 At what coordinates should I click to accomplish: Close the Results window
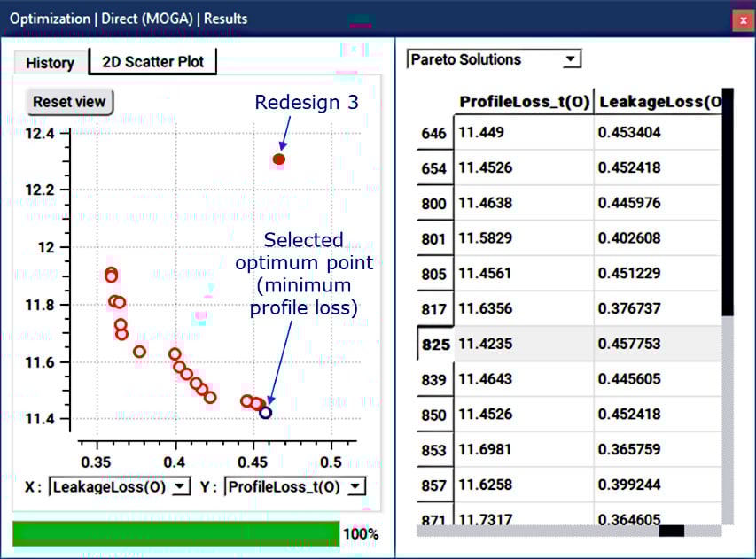[741, 18]
